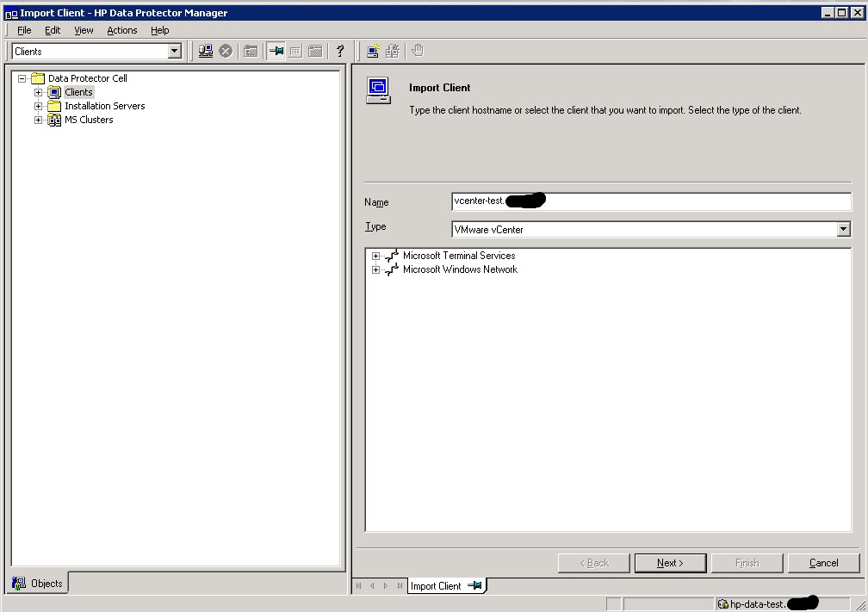Open the Actions menu

(121, 30)
